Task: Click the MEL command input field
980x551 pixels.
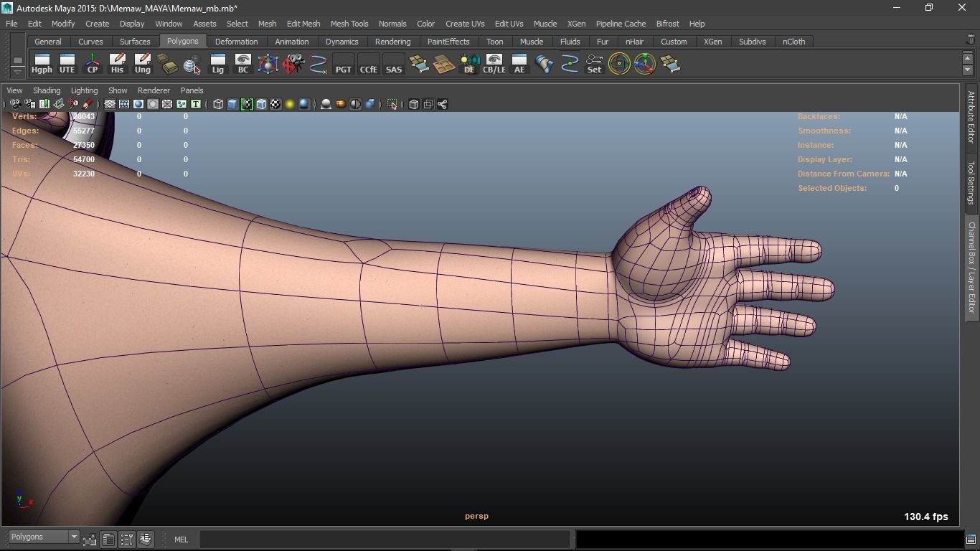Action: 385,539
